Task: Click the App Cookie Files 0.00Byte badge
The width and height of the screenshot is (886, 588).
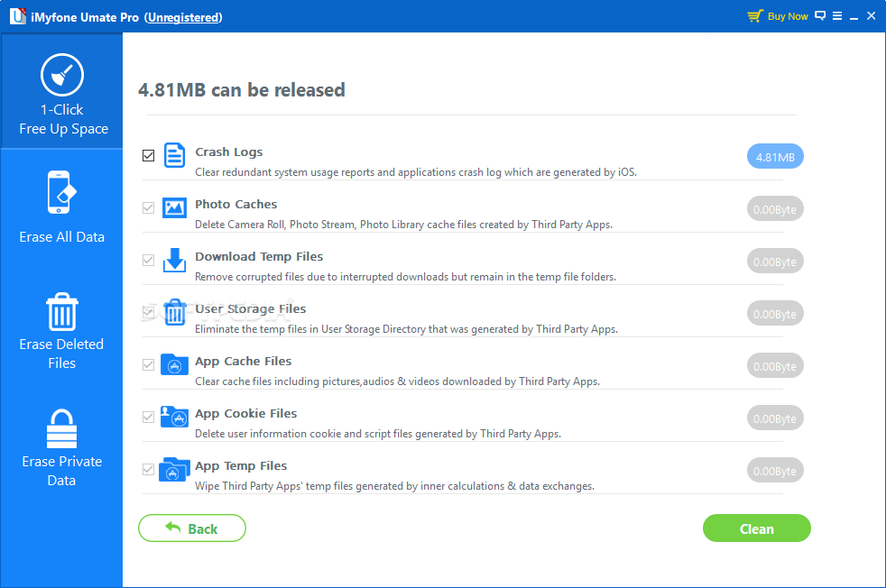Action: pos(775,418)
